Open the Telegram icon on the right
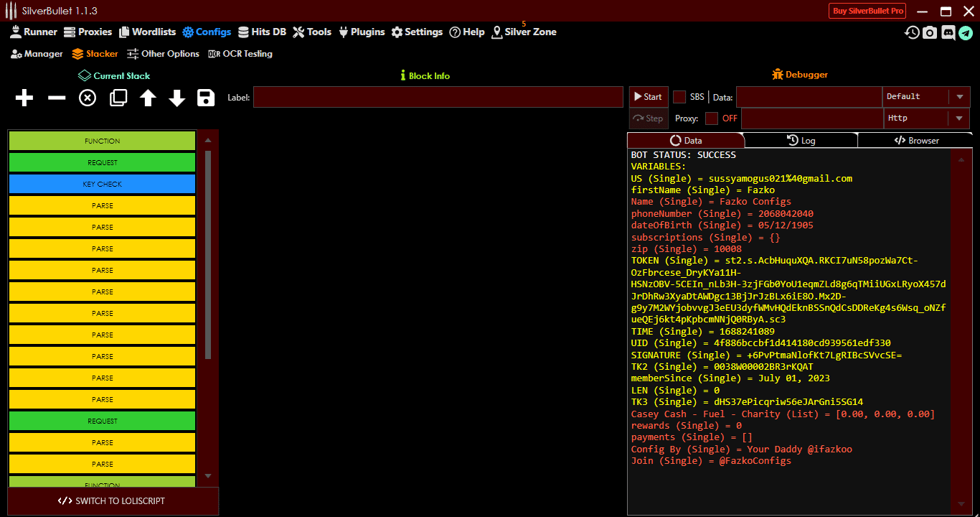The height and width of the screenshot is (517, 980). pos(966,33)
